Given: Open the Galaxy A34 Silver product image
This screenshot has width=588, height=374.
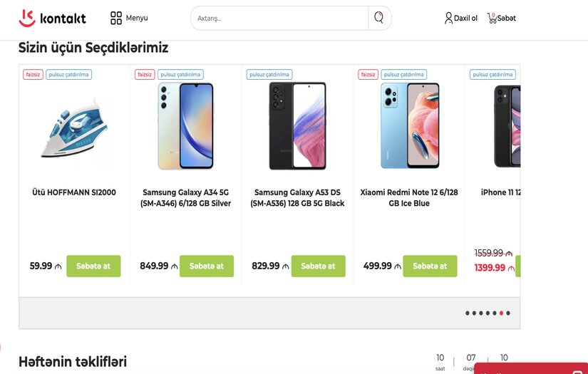Looking at the screenshot, I should [x=185, y=125].
